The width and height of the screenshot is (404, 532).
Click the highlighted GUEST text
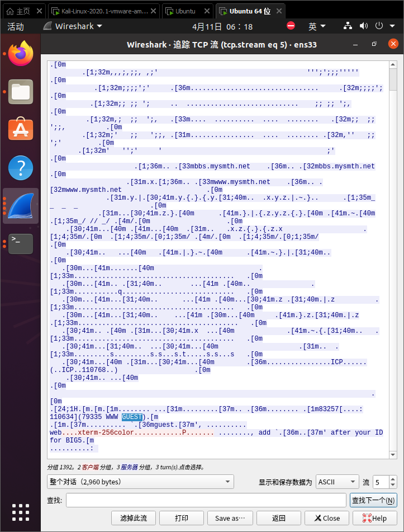click(x=132, y=417)
